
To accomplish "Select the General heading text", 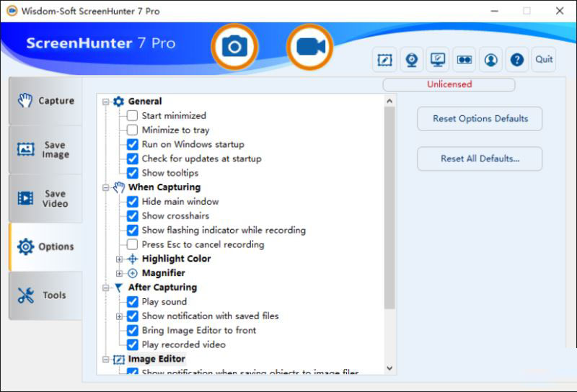I will [145, 102].
